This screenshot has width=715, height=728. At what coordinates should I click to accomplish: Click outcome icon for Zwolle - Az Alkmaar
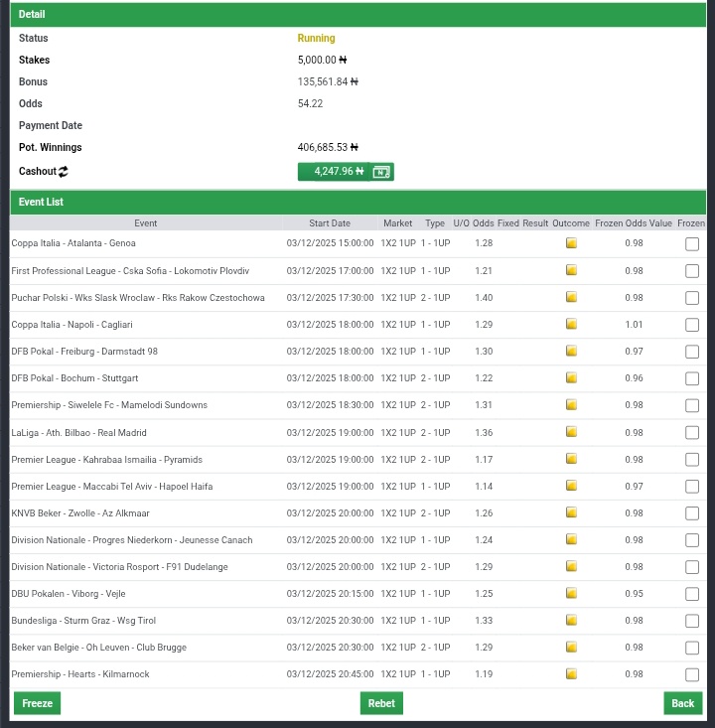[572, 513]
